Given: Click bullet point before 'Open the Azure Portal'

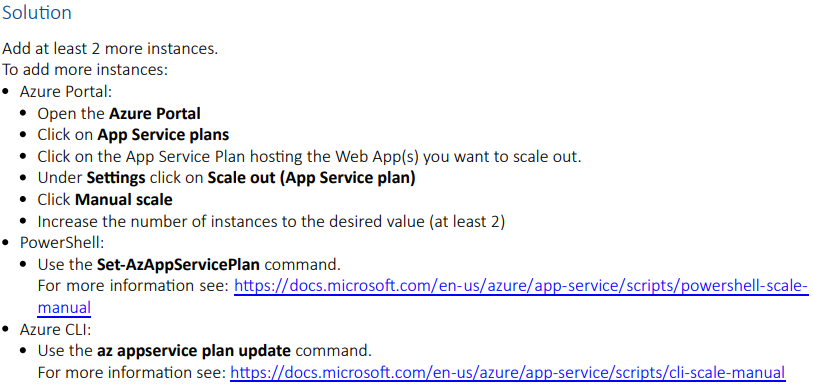Looking at the screenshot, I should (x=23, y=114).
